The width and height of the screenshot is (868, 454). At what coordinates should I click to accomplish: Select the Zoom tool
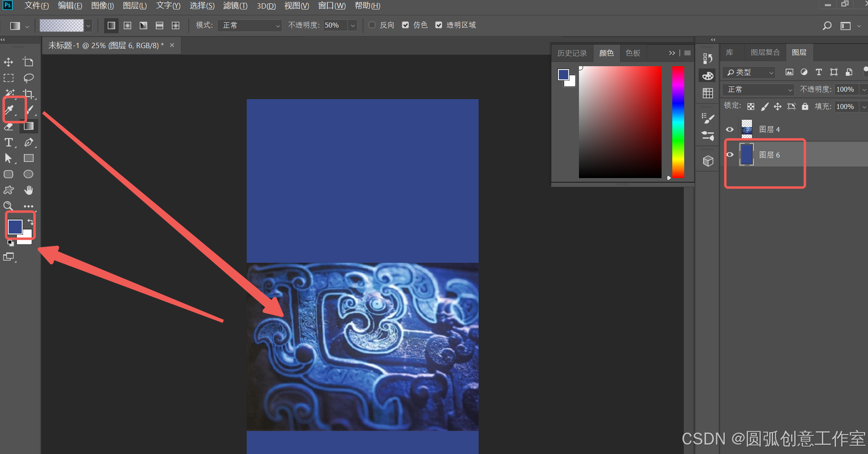click(x=8, y=206)
